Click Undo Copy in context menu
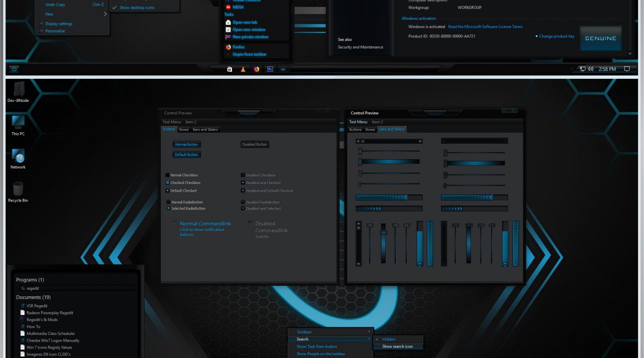Screen dimensions: 644x358 (55, 4)
